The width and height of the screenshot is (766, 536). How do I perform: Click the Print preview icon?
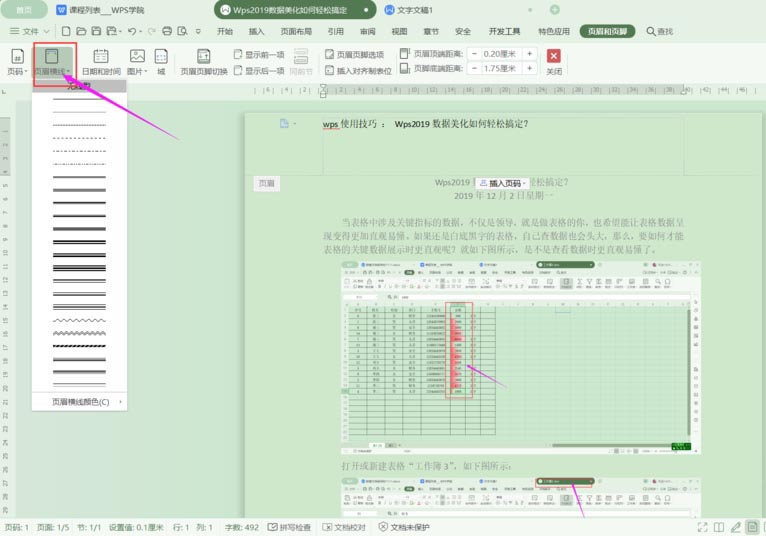click(182, 31)
